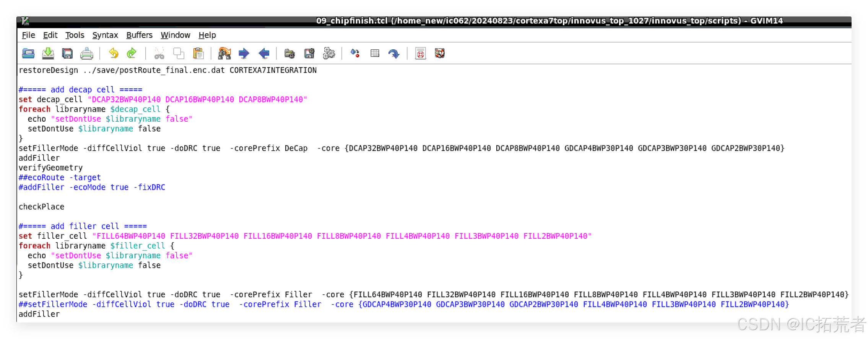Click the Open file toolbar icon
Image resolution: width=868 pixels, height=339 pixels.
(28, 54)
